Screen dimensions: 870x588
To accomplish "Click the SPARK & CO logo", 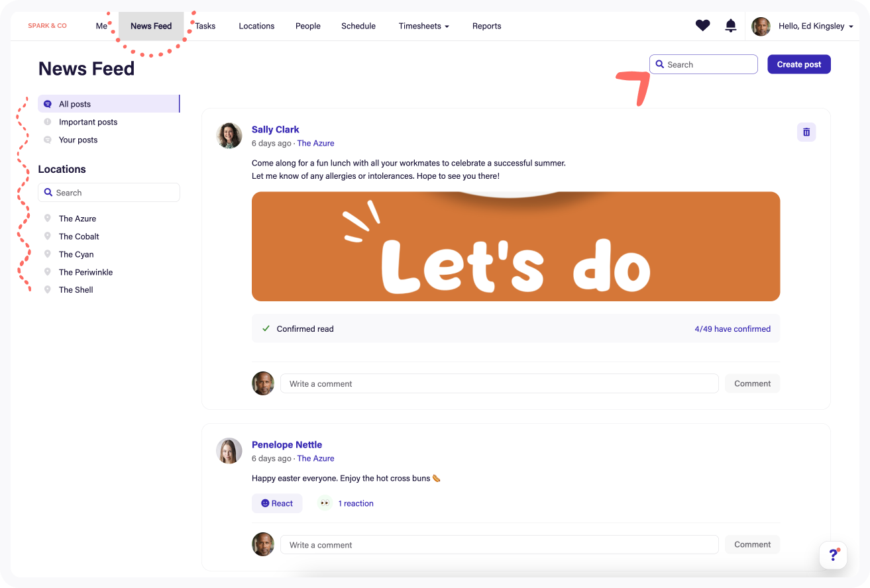I will coord(47,25).
